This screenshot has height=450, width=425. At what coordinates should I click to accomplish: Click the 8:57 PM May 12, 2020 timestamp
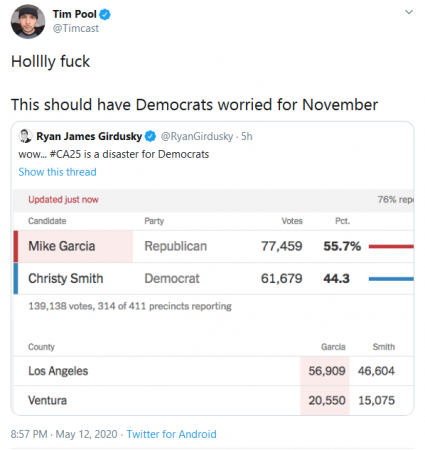(x=64, y=434)
